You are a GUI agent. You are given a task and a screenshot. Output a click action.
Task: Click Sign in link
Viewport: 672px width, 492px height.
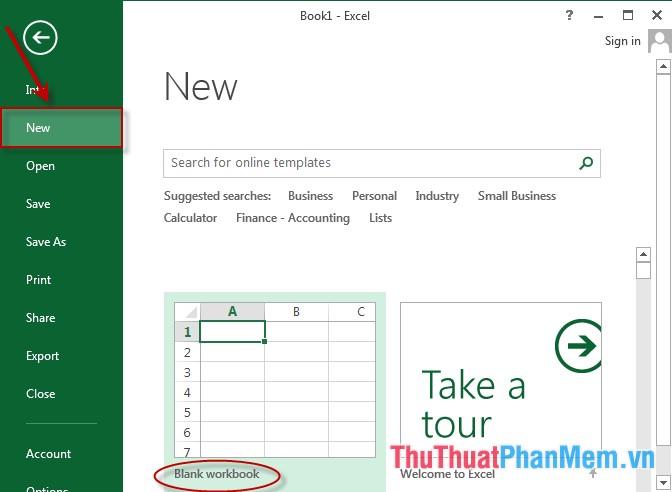pos(622,41)
